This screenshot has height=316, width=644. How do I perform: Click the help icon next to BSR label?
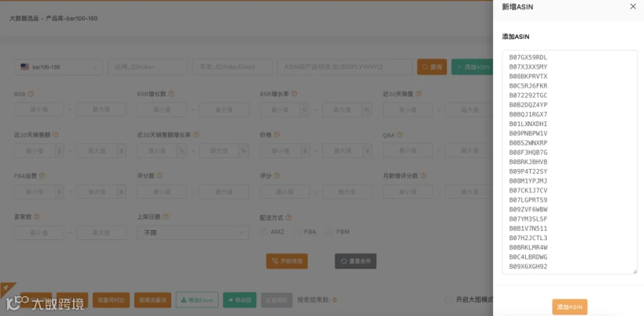(31, 94)
